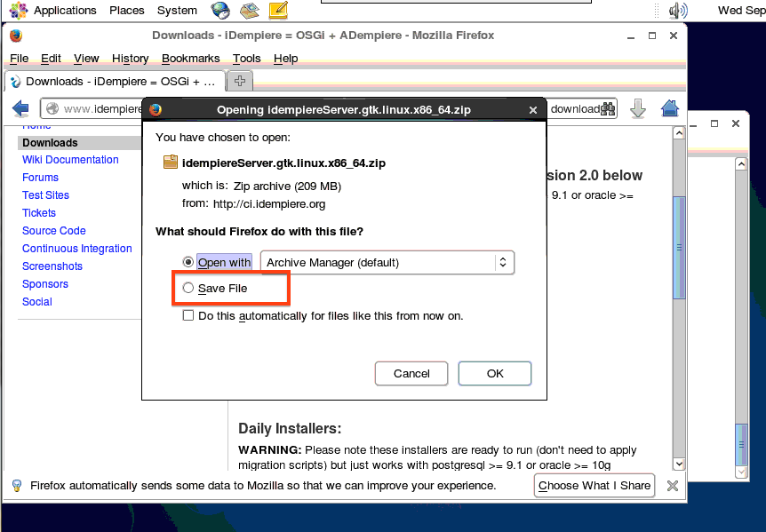Screen dimensions: 766x532
Task: Open the View menu in Firefox
Action: click(x=86, y=59)
